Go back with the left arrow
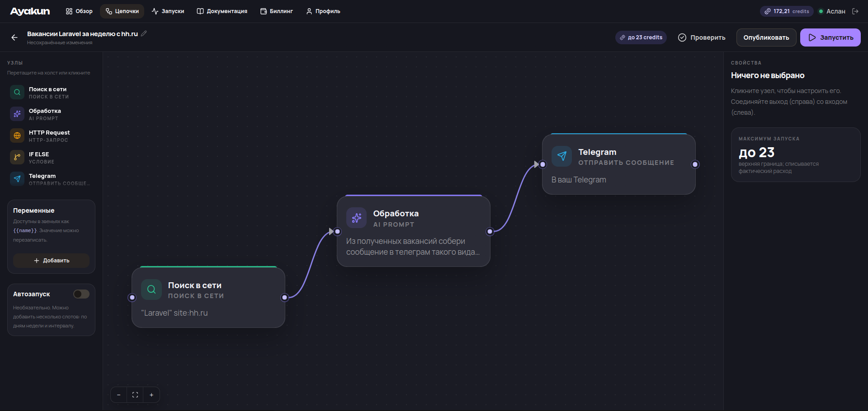 tap(14, 37)
